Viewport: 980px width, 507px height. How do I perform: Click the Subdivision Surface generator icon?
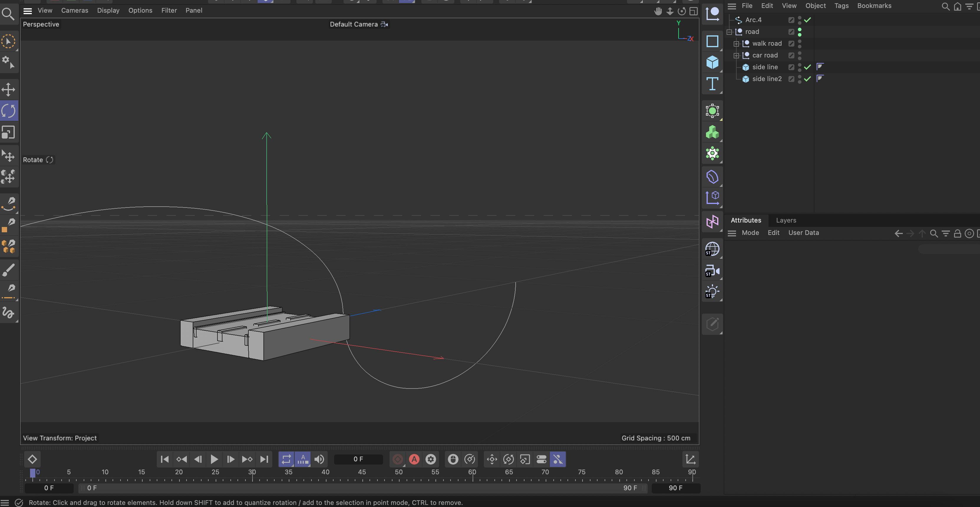712,111
